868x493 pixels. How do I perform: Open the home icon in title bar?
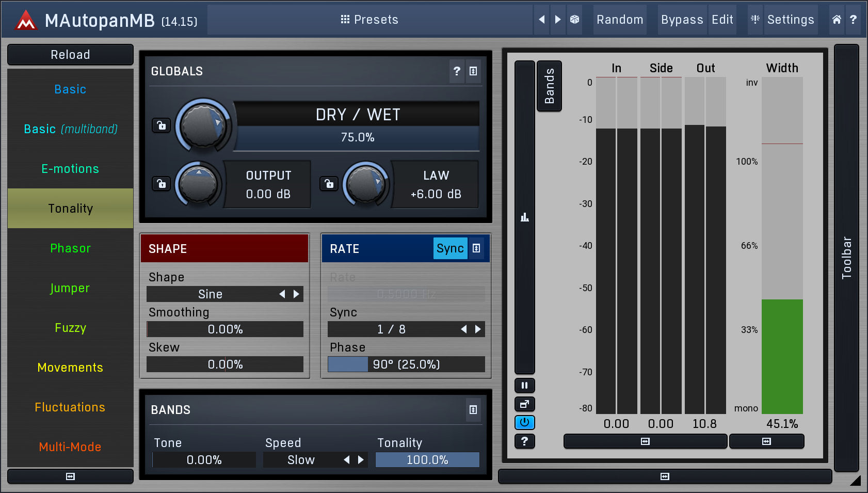tap(837, 20)
